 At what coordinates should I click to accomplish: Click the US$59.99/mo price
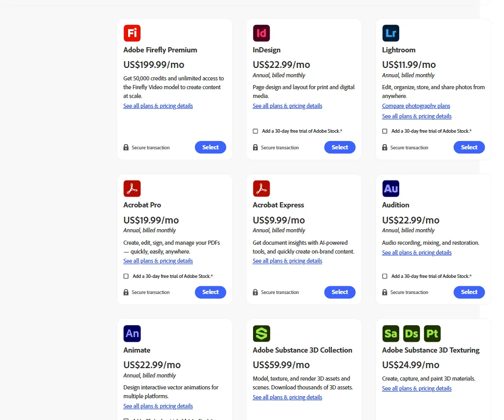tap(281, 365)
